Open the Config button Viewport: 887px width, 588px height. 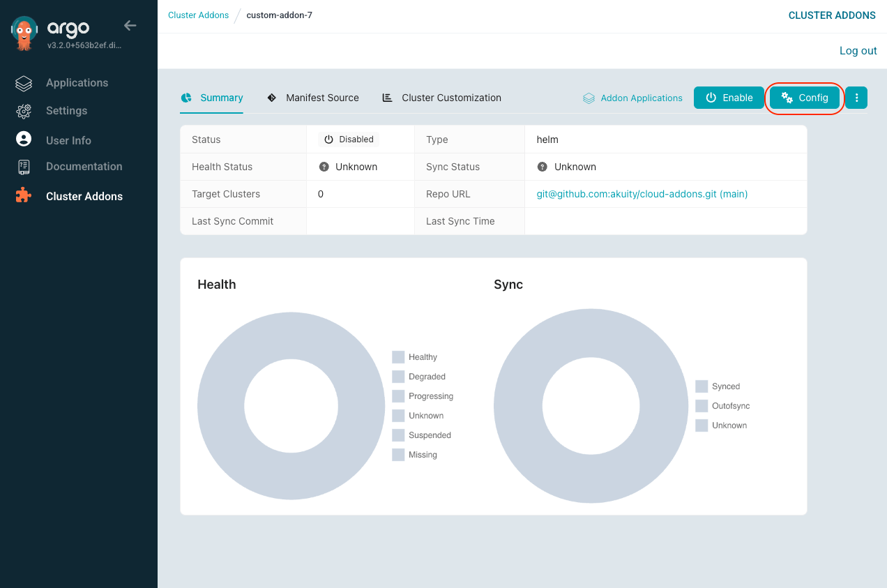point(805,98)
